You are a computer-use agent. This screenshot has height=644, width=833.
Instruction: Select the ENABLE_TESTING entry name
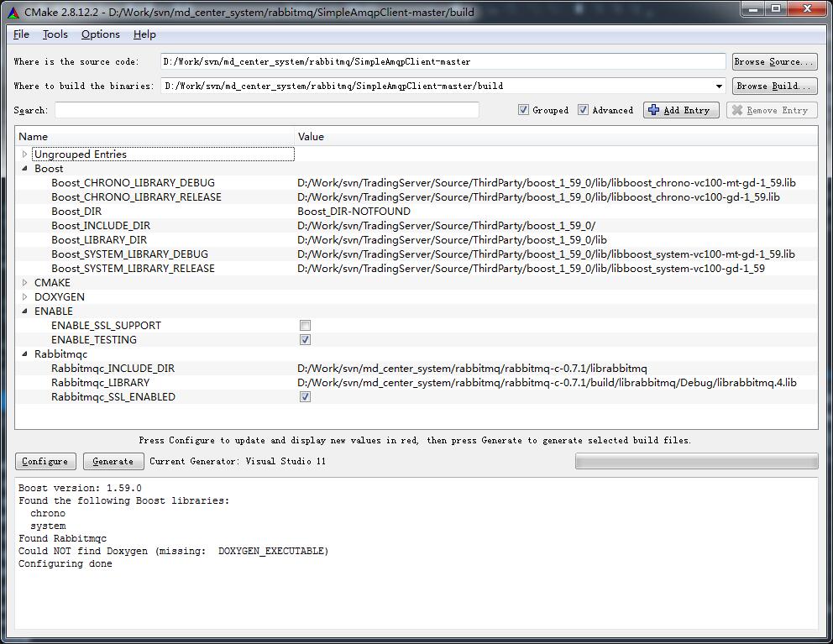93,340
